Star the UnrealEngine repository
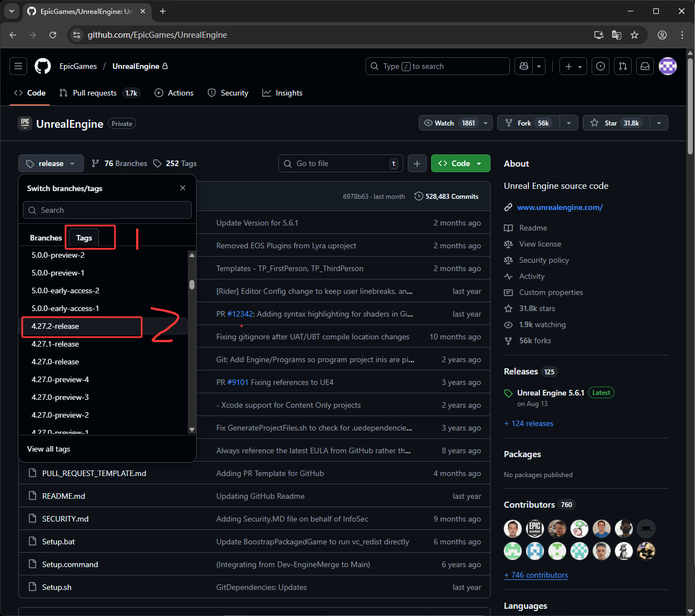695x616 pixels. 616,123
